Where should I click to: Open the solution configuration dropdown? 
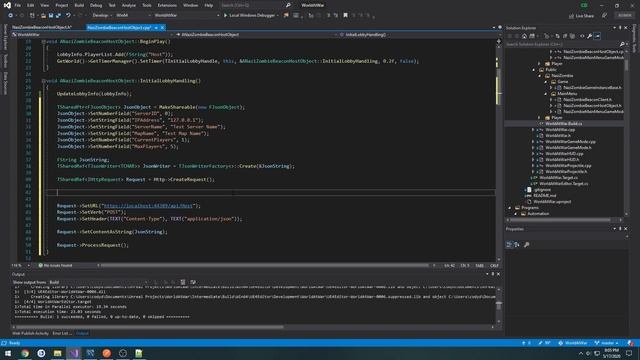tap(101, 16)
